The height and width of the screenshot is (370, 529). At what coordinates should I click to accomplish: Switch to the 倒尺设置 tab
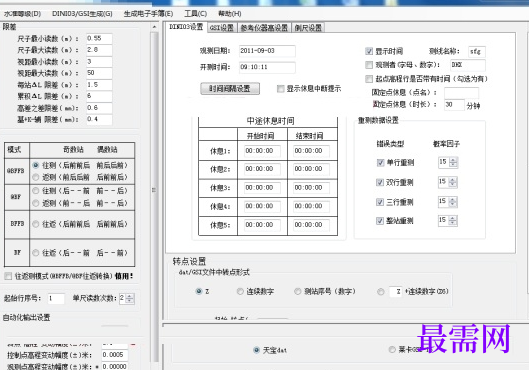[x=308, y=28]
